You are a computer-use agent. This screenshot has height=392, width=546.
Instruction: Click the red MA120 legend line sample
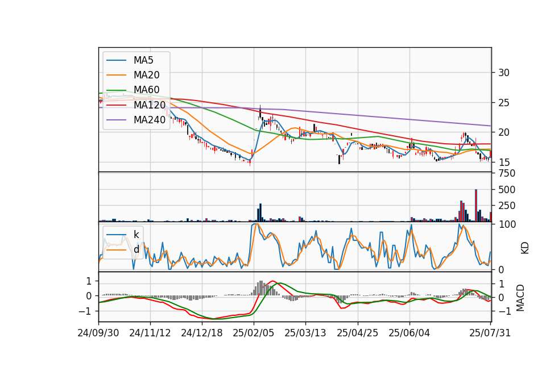[116, 105]
